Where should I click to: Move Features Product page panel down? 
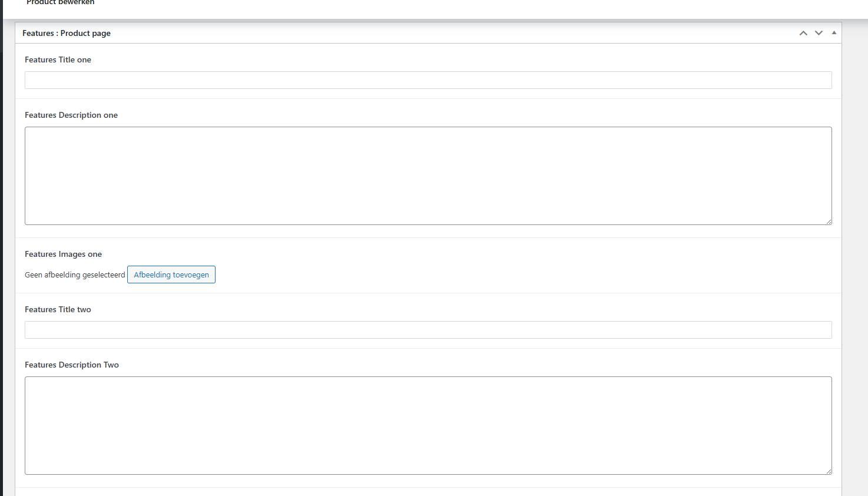pyautogui.click(x=819, y=33)
